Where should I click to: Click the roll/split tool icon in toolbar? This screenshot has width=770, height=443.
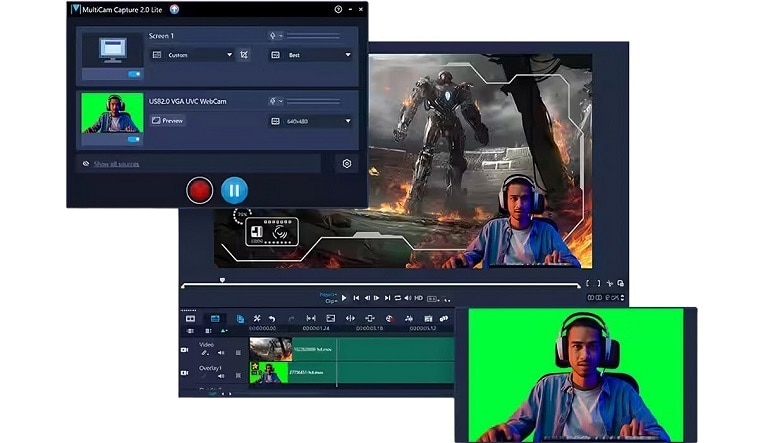click(350, 319)
